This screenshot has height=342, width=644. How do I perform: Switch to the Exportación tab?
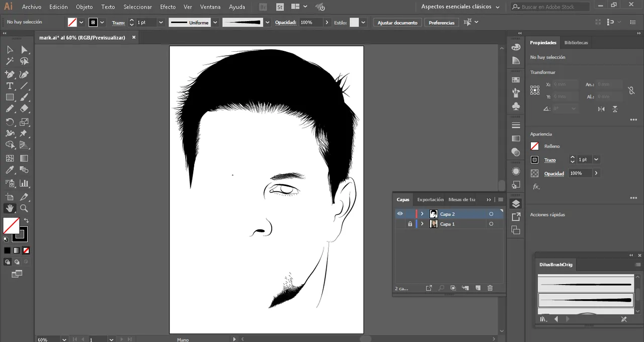(430, 200)
